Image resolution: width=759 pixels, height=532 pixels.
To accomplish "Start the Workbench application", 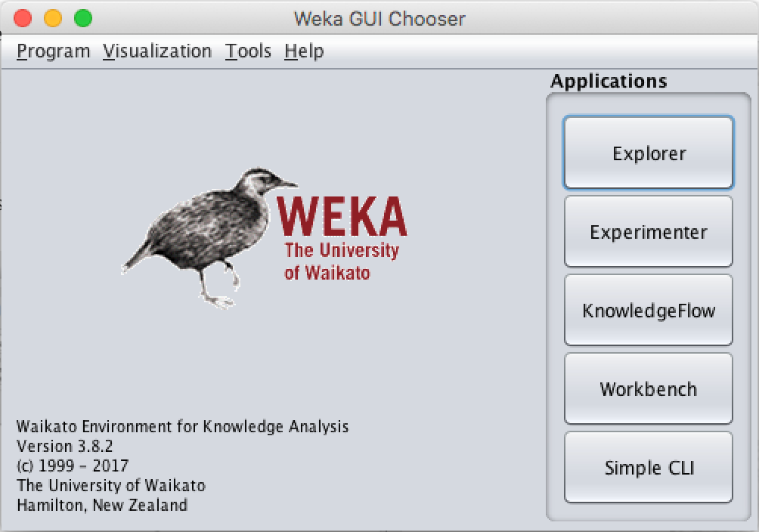I will (649, 388).
